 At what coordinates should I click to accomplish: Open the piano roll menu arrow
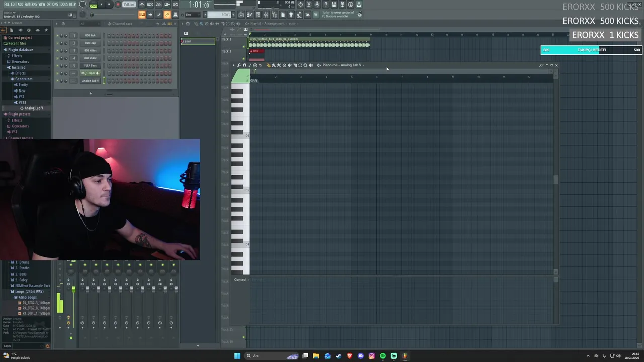point(234,65)
